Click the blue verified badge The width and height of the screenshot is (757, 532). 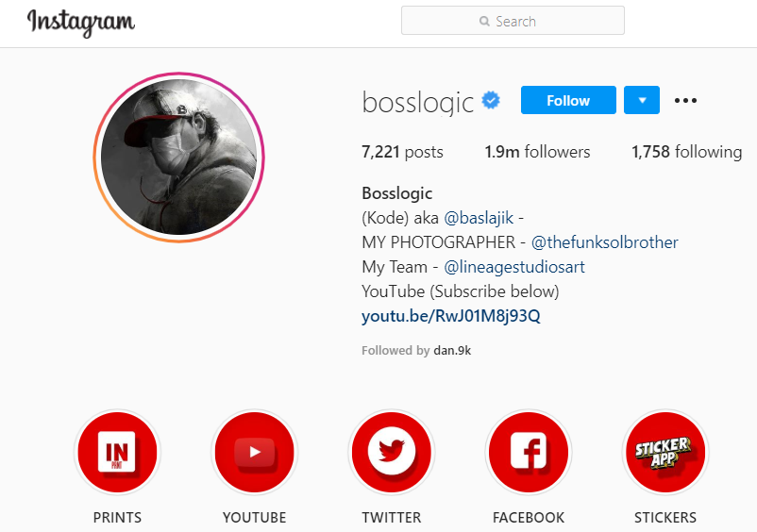[491, 100]
